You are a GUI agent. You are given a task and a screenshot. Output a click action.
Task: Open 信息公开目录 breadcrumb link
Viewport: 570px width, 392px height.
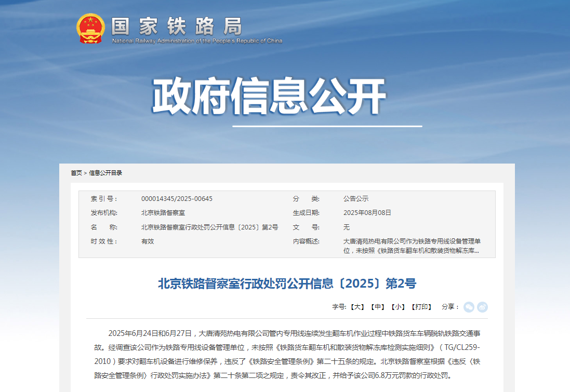click(105, 173)
